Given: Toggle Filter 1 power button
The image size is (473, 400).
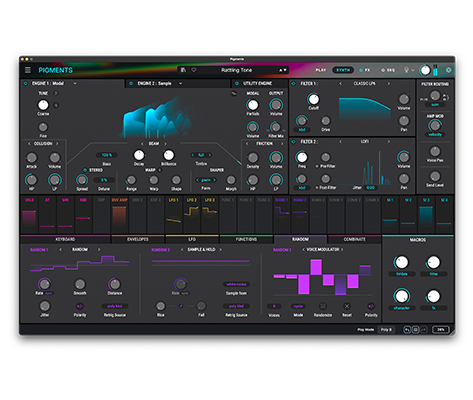Looking at the screenshot, I should pos(294,84).
